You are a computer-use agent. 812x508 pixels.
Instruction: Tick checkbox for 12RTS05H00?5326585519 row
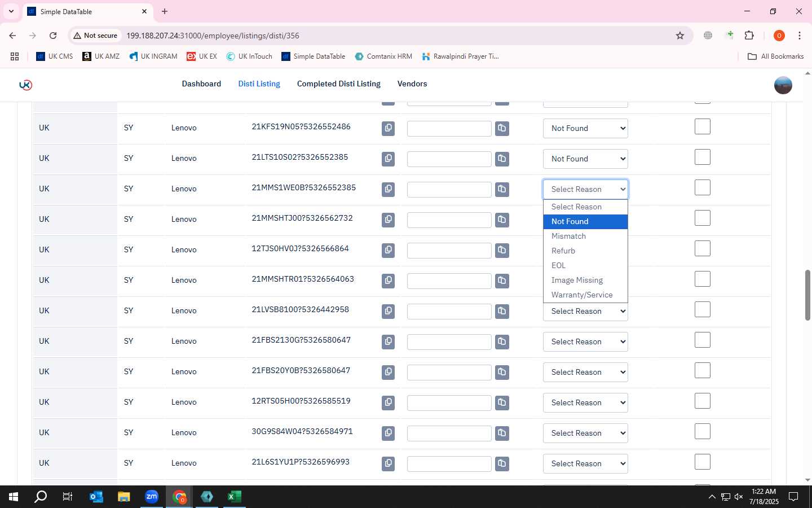pos(703,401)
